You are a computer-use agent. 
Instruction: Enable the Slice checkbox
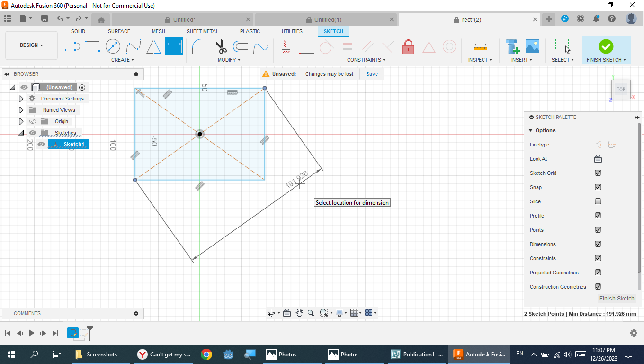[x=598, y=201]
